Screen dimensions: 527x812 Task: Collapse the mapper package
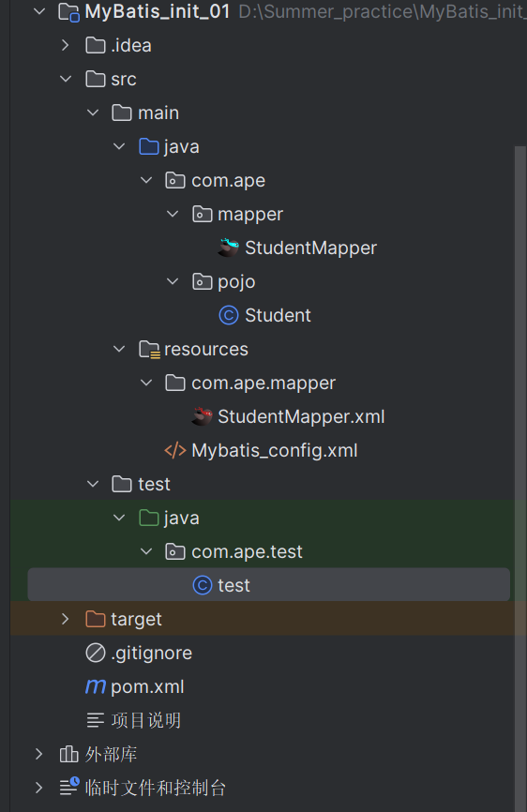(x=173, y=214)
